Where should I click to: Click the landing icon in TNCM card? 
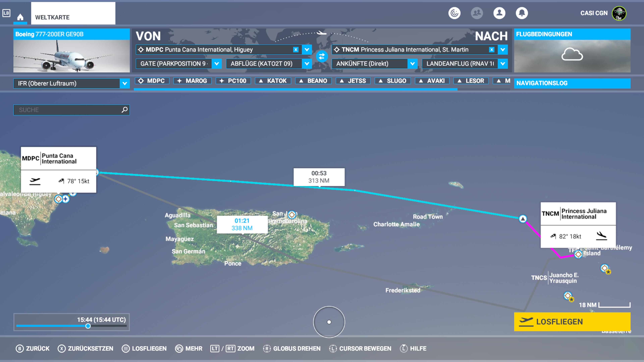[x=601, y=236]
